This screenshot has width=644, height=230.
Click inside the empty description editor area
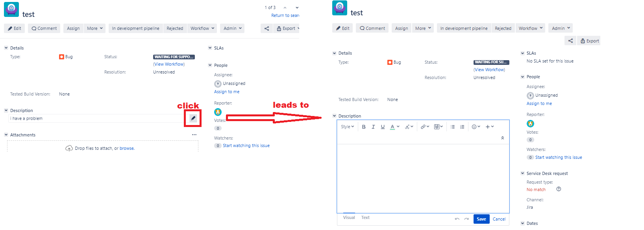click(423, 178)
